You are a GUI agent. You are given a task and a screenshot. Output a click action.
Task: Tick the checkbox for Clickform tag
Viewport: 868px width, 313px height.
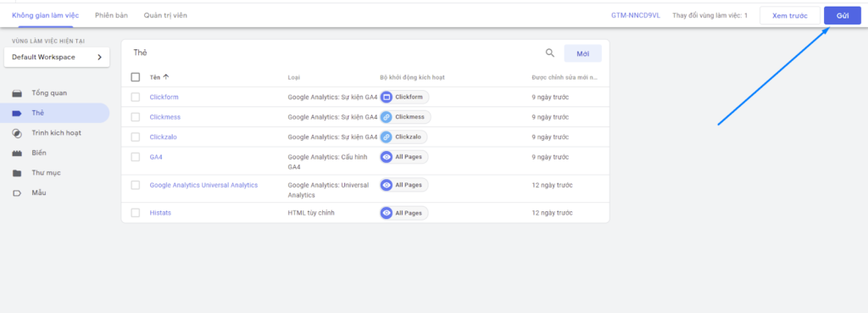click(x=136, y=97)
